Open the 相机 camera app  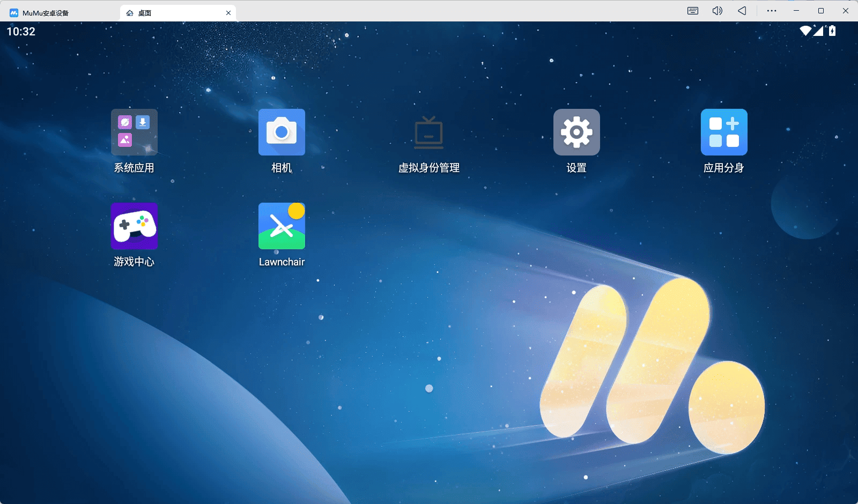[x=282, y=132]
